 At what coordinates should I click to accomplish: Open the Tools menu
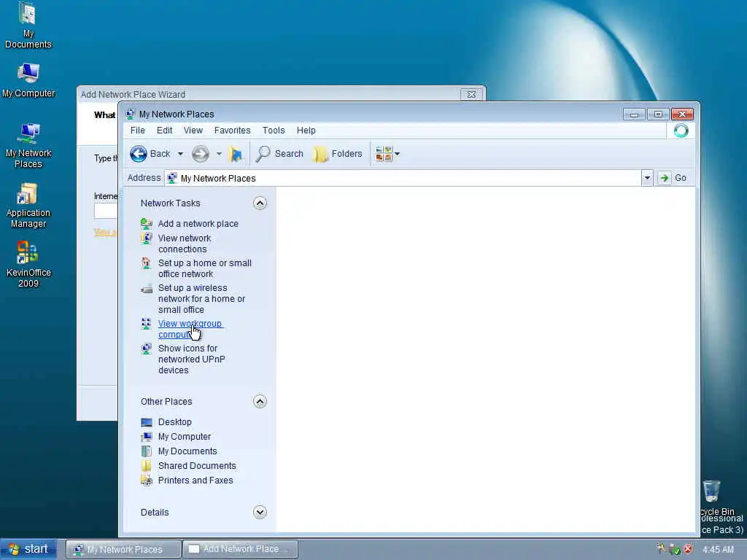pyautogui.click(x=274, y=131)
